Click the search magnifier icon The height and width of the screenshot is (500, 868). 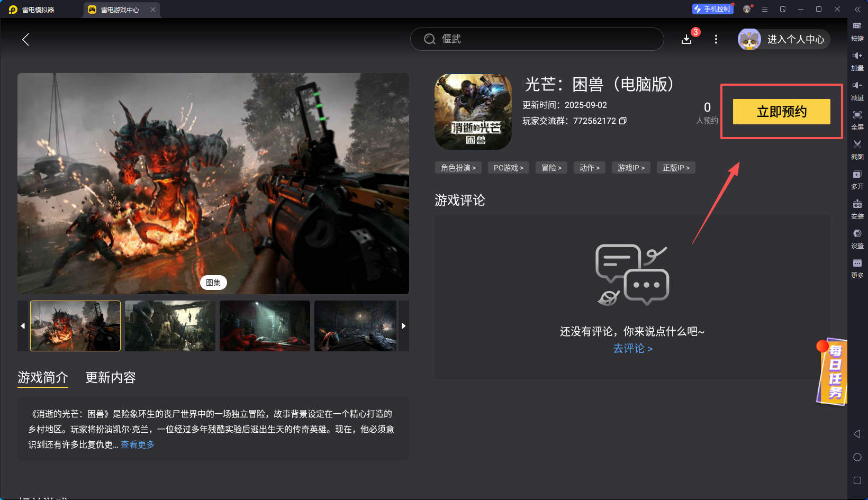click(430, 39)
